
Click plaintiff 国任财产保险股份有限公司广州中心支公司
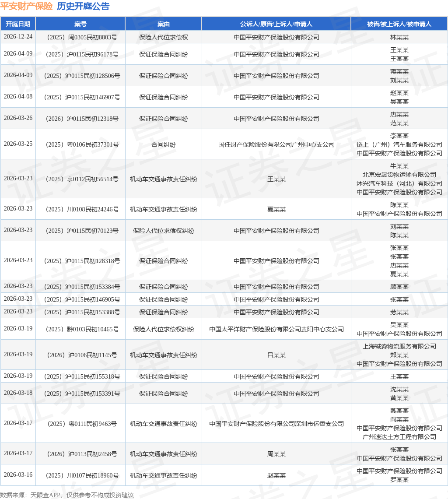point(276,144)
